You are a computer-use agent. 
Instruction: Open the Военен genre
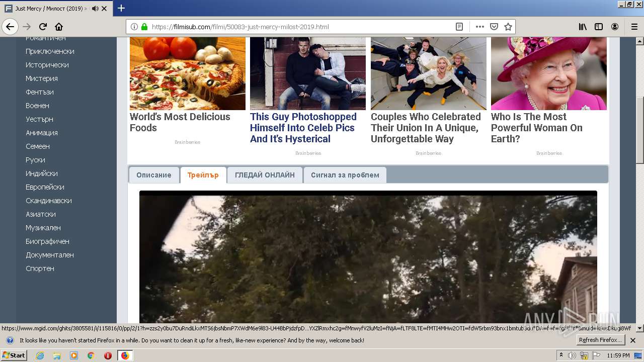point(37,106)
